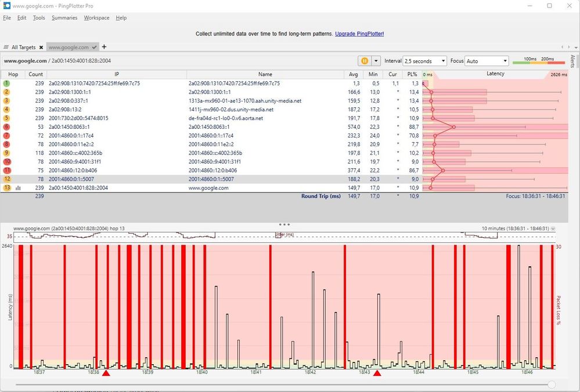Select red hop 7 circle icon

click(6, 136)
